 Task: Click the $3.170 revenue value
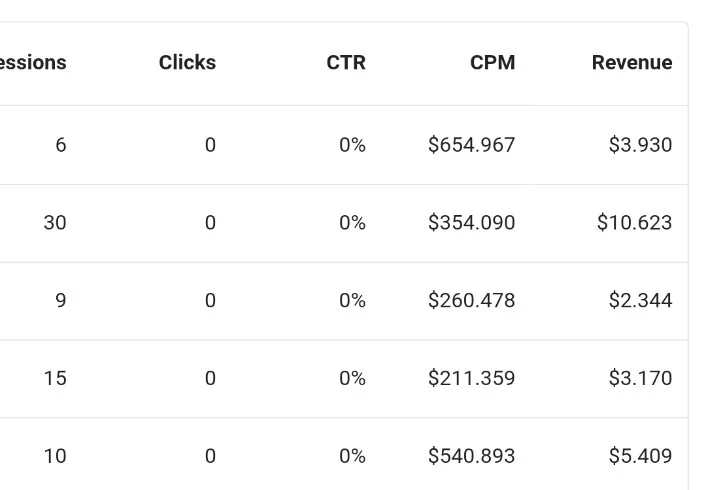coord(640,378)
